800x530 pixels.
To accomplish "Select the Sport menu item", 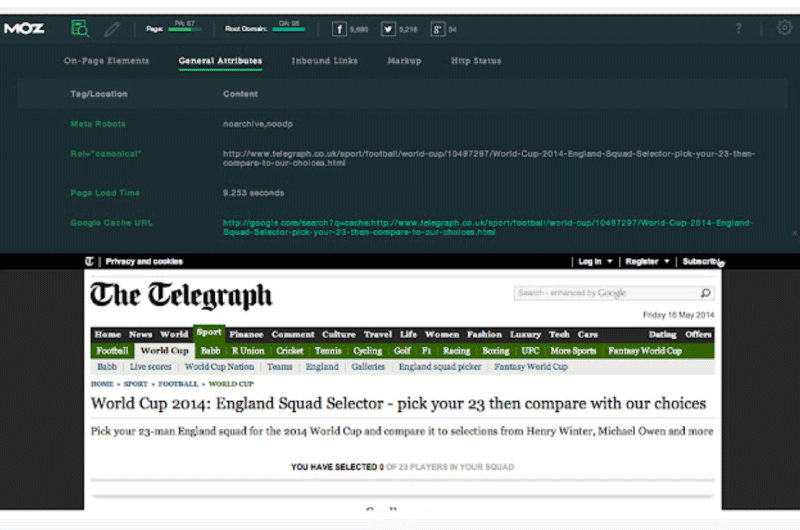I will [x=209, y=333].
